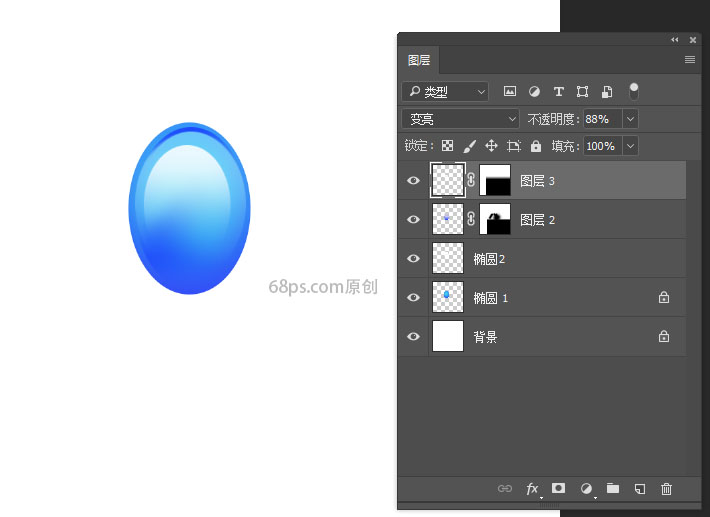
Task: Select 图层 3 layer mask thumbnail
Action: 495,180
